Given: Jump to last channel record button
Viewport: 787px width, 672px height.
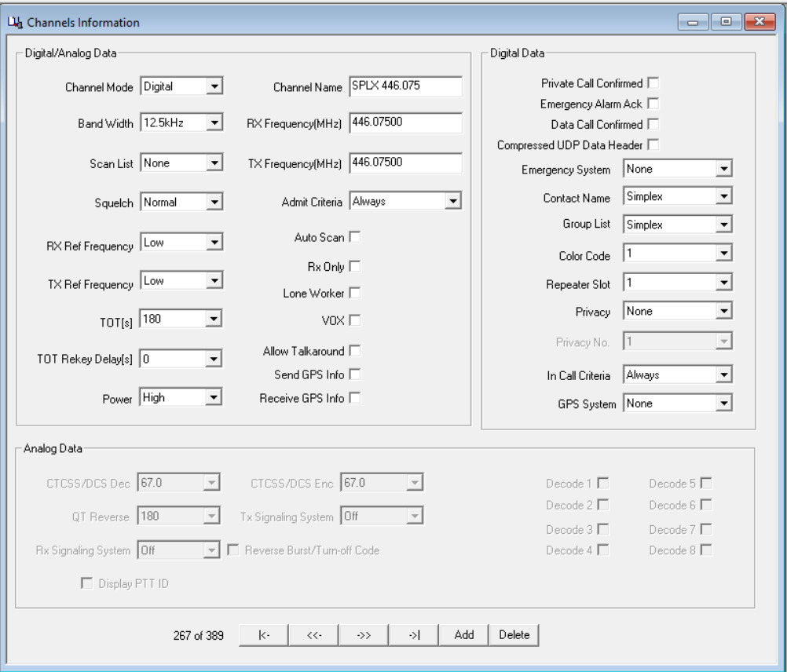Looking at the screenshot, I should point(413,635).
